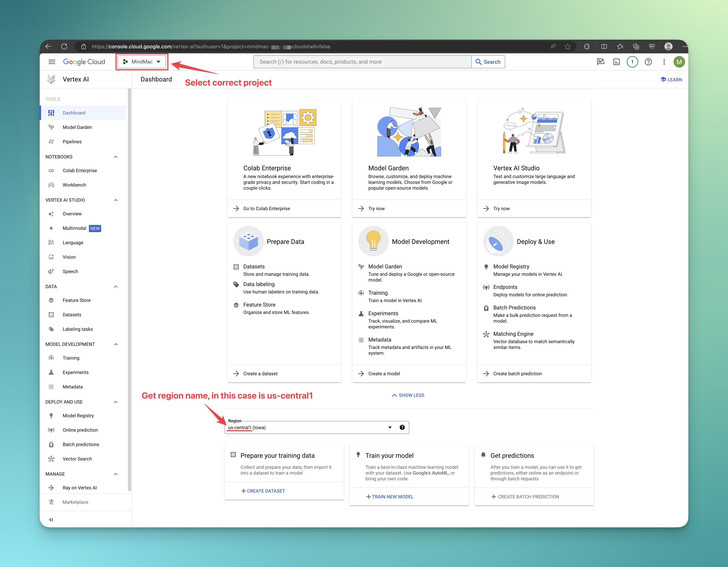
Task: Click SHOW LESS to collapse cards
Action: coord(408,395)
